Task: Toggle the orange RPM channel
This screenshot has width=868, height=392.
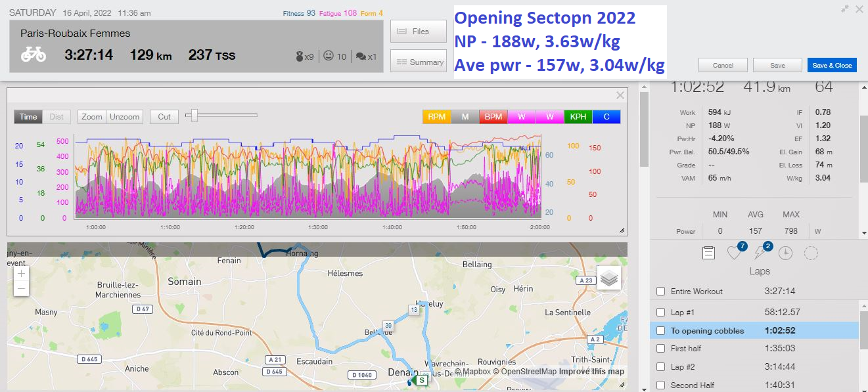Action: click(436, 117)
